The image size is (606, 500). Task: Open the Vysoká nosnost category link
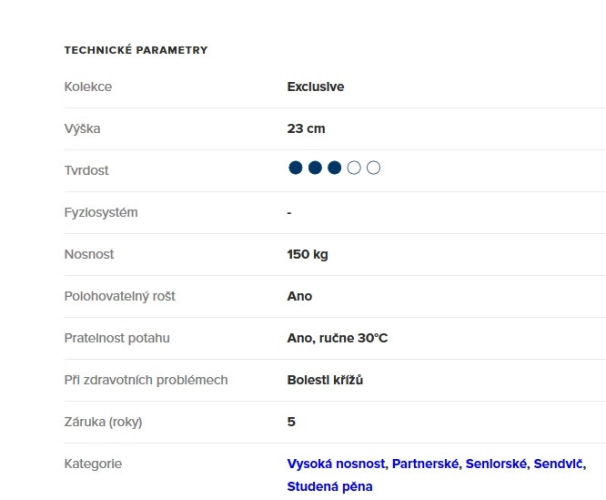point(336,464)
